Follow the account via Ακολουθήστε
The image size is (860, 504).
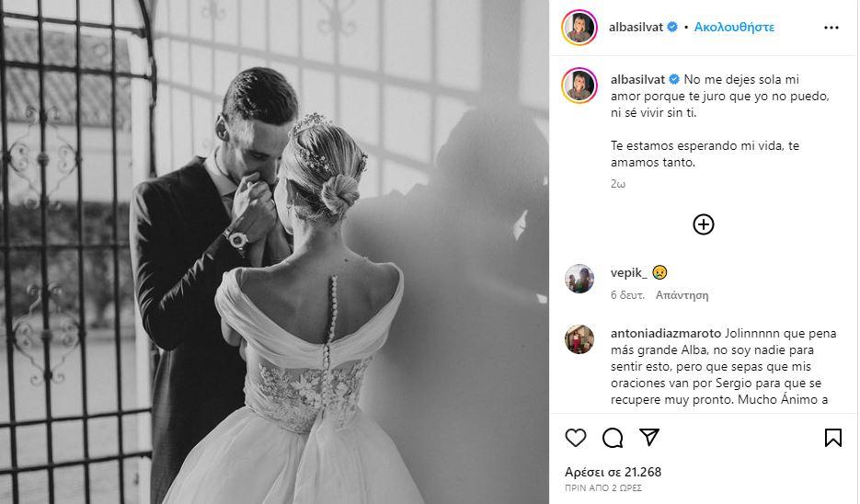pos(734,27)
